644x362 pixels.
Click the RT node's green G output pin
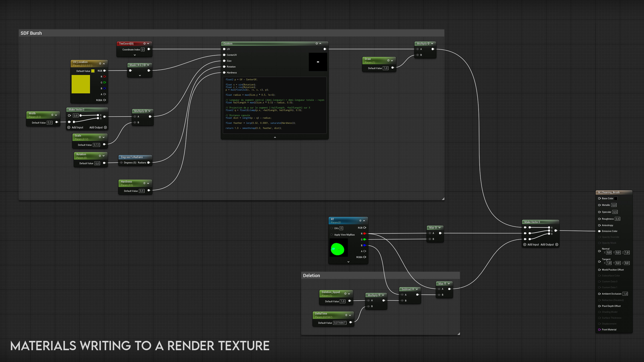pos(364,239)
